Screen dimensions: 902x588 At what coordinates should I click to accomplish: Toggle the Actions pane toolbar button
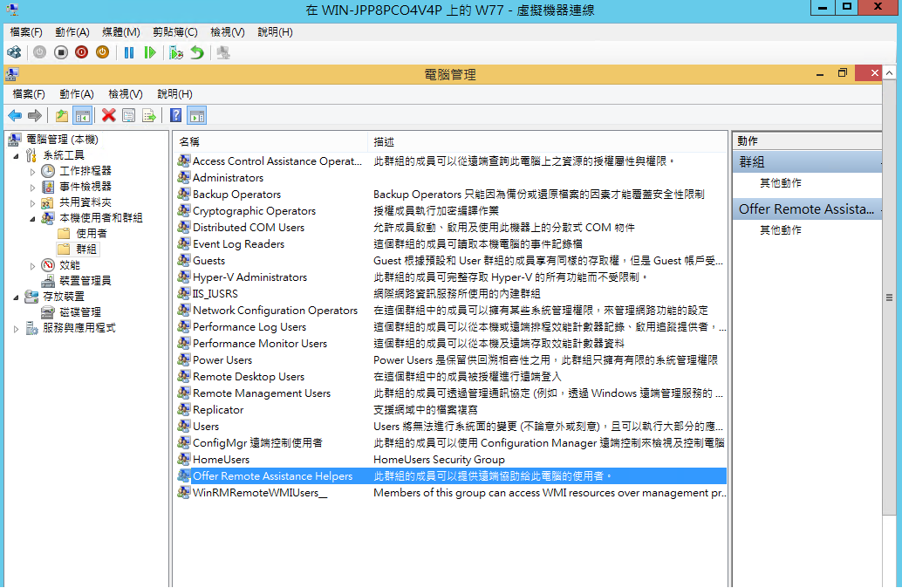click(197, 116)
